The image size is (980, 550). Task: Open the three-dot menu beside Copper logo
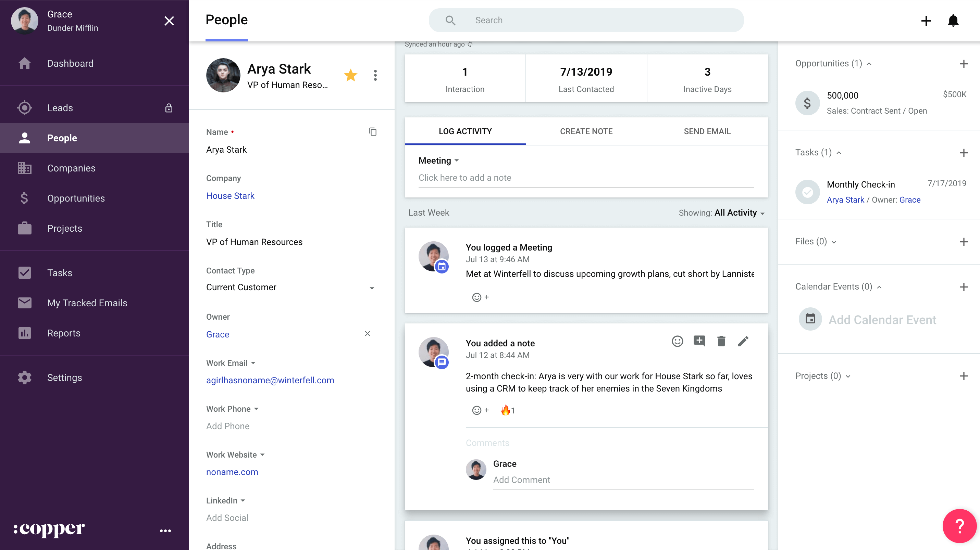click(165, 530)
